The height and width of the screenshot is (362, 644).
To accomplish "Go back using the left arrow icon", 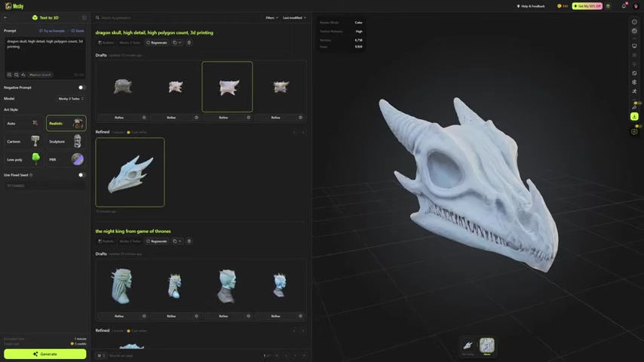I will pos(6,17).
